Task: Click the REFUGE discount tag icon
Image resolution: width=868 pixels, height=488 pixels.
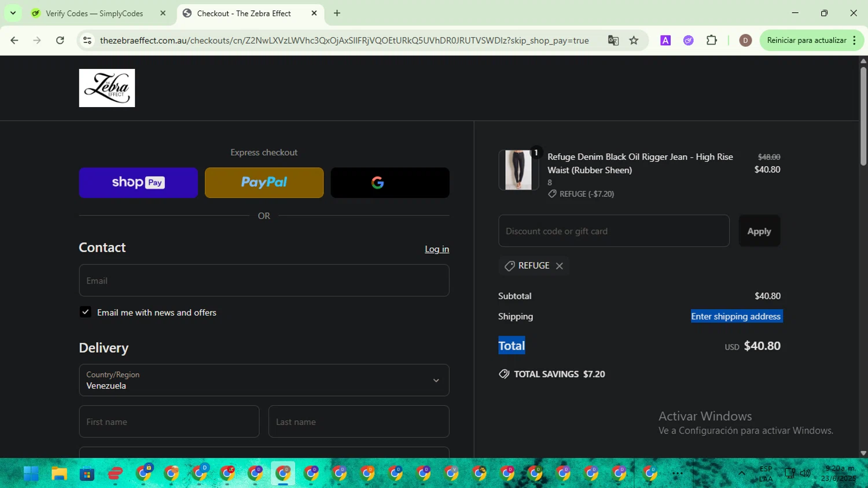Action: (x=509, y=266)
